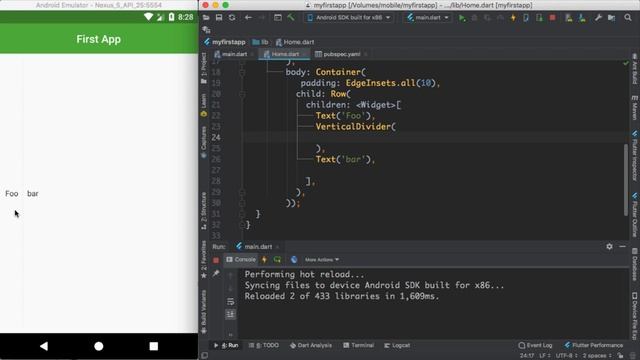The height and width of the screenshot is (360, 640).
Task: Click the green Hot Restart icon in Run panel
Action: (277, 260)
